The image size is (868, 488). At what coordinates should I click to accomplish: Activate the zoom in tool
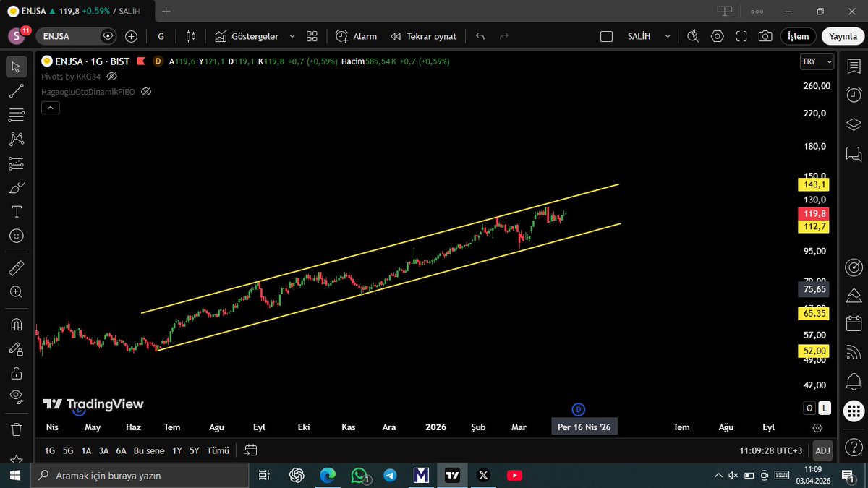16,292
